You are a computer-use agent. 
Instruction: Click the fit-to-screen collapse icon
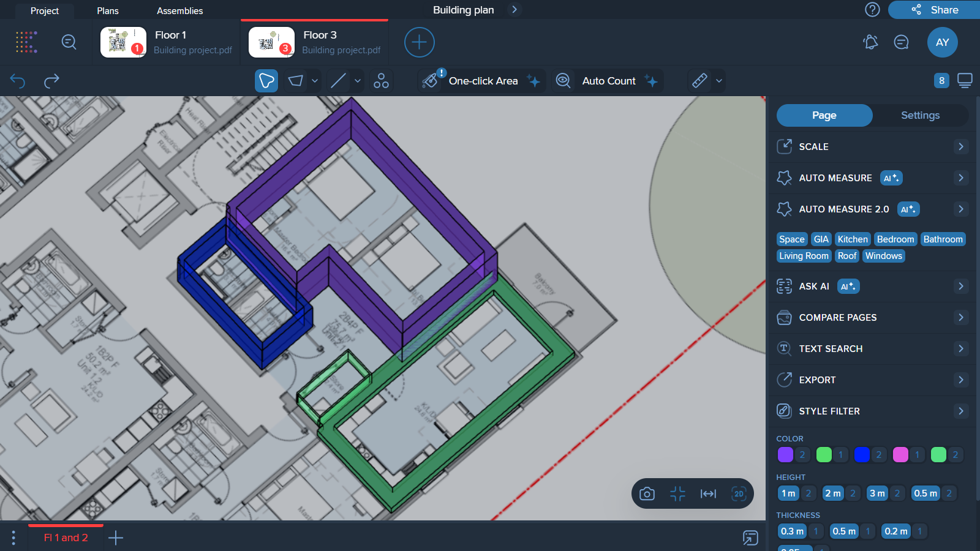click(677, 493)
